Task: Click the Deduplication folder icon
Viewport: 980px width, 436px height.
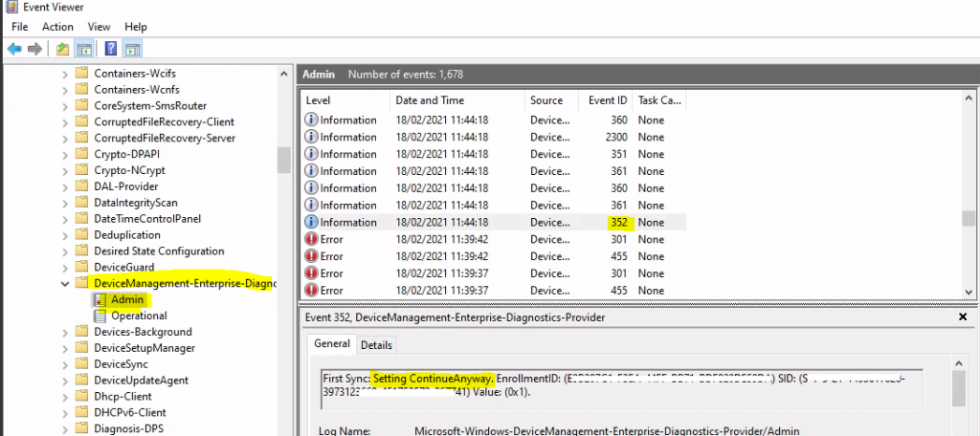Action: click(x=82, y=235)
